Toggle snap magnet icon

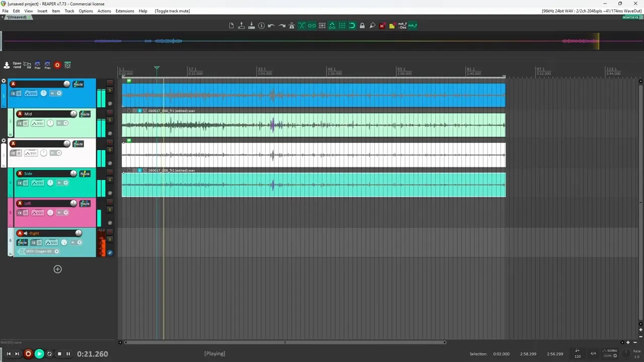[352, 26]
